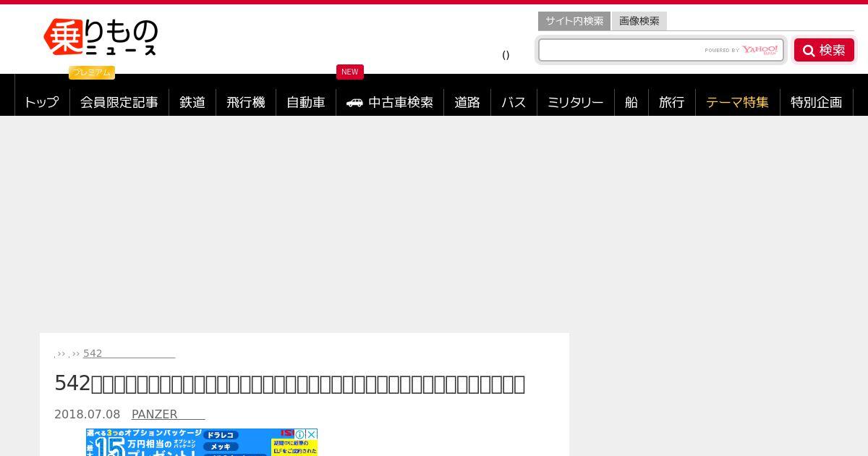Viewport: 868px width, 456px height.
Task: Click the ad info icon on banner
Action: [301, 434]
